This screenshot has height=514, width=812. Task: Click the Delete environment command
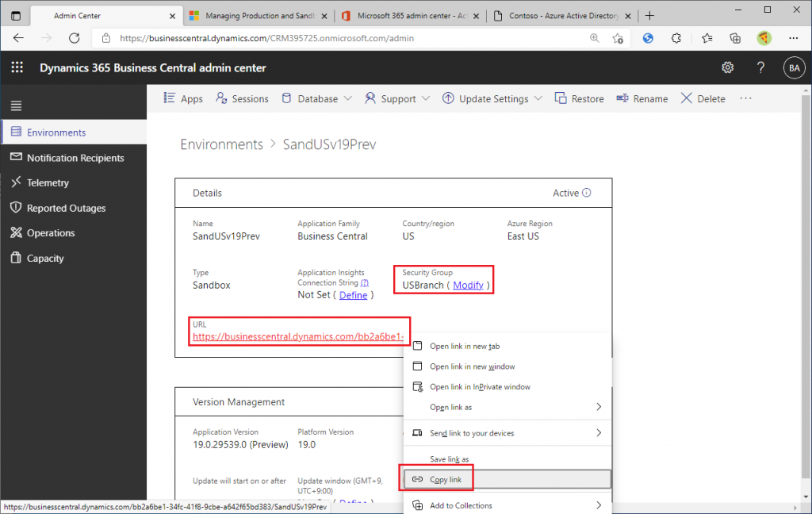click(x=703, y=98)
